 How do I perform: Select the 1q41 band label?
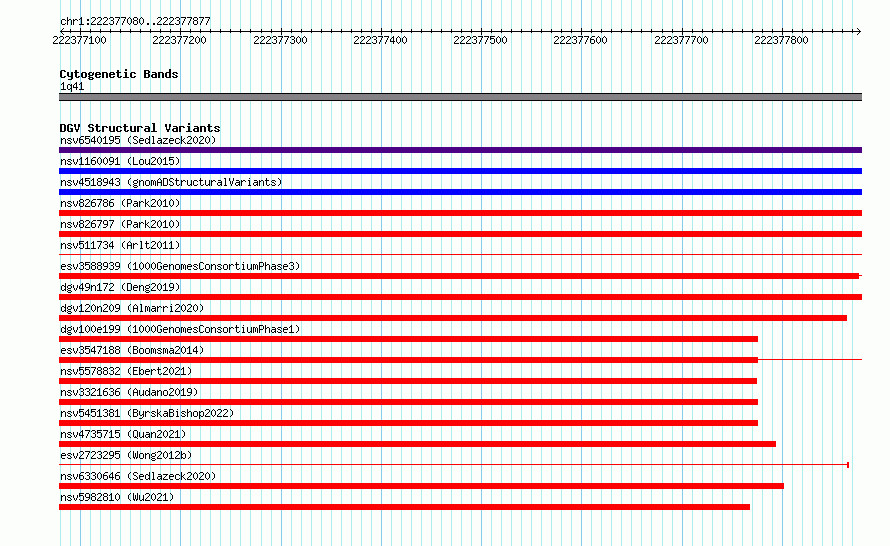(72, 86)
